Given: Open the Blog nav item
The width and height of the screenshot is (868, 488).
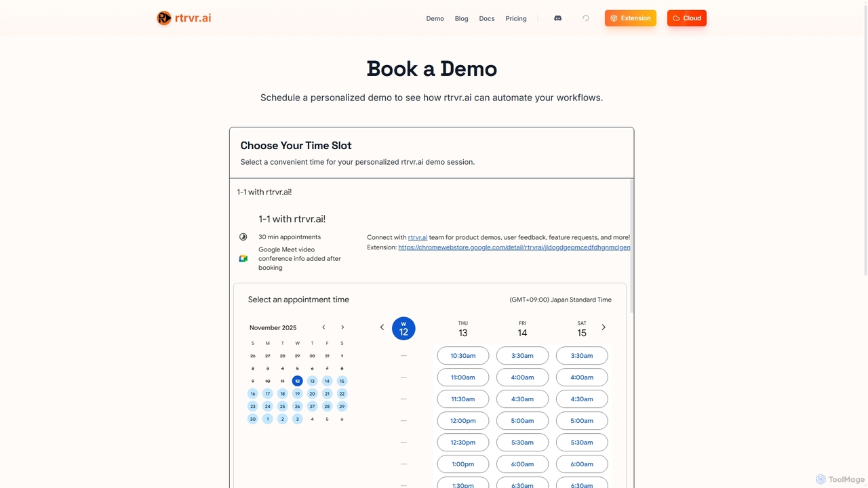Looking at the screenshot, I should (462, 18).
